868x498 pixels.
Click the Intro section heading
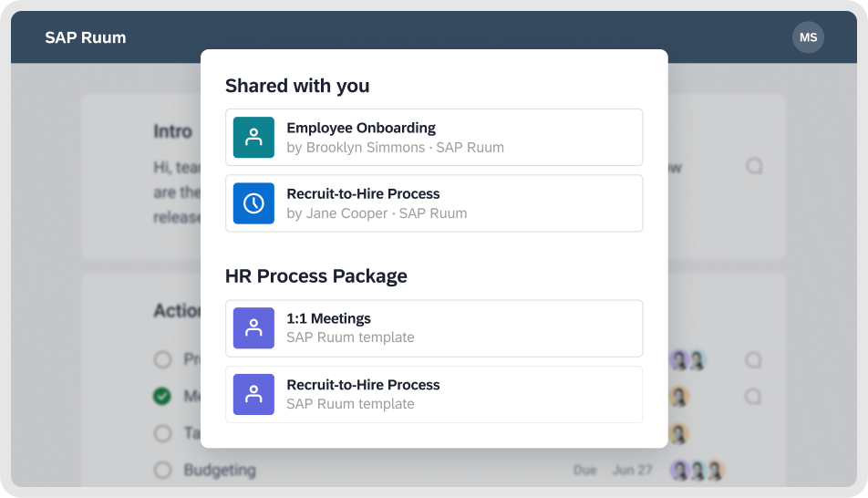172,131
